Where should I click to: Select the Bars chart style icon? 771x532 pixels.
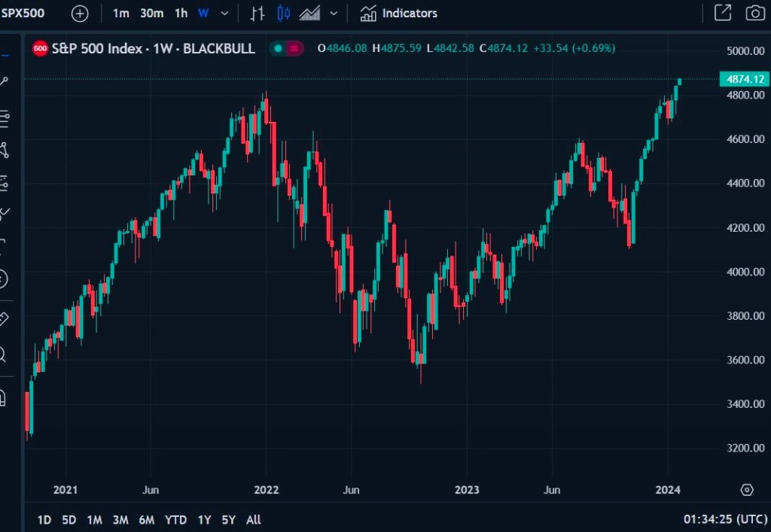[258, 14]
